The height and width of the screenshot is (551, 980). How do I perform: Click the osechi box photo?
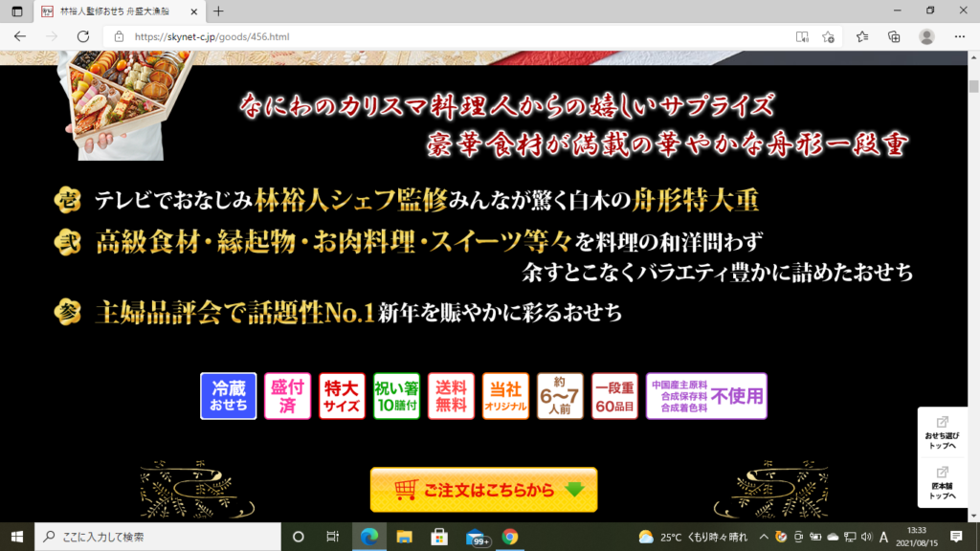click(x=127, y=105)
